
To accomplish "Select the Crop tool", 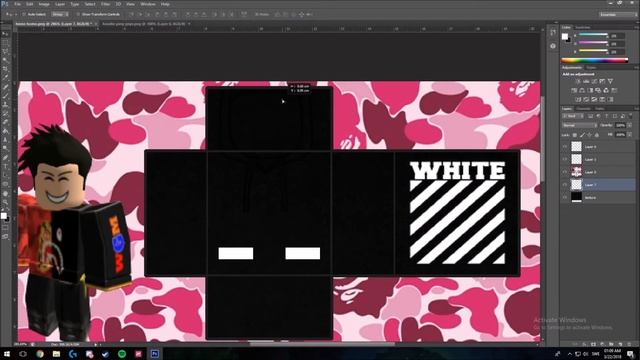I will click(5, 69).
